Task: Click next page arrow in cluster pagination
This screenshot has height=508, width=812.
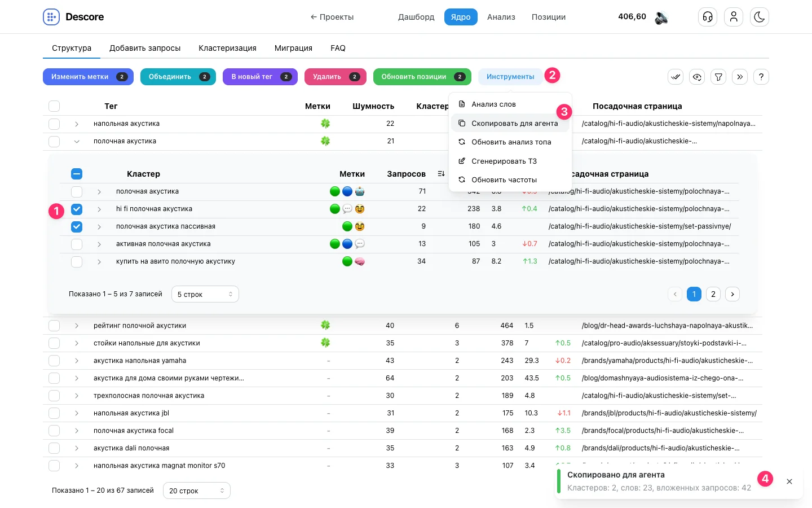Action: [732, 294]
